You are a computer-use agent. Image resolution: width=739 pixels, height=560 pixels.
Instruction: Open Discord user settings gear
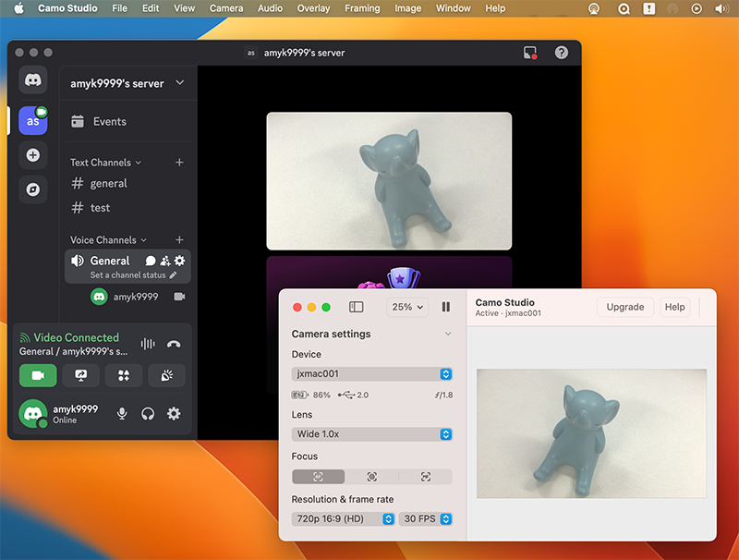pos(174,414)
